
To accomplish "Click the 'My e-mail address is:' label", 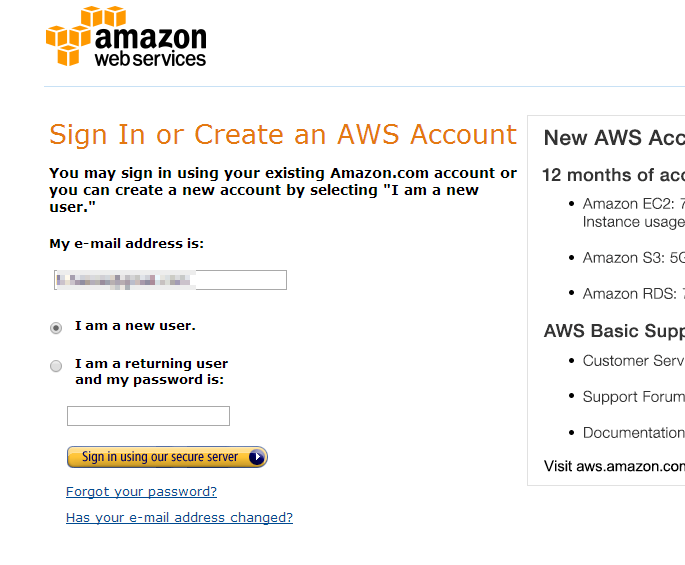I will [127, 243].
